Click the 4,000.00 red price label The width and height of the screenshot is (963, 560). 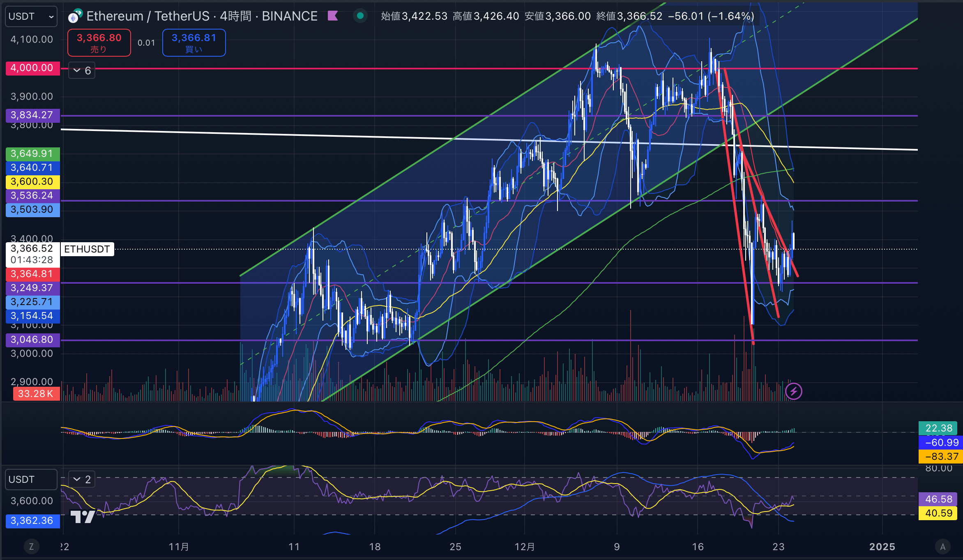point(32,68)
